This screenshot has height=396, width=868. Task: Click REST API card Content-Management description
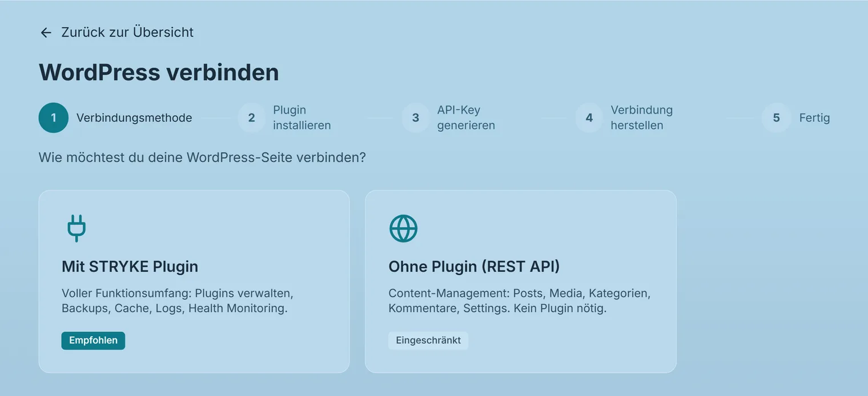click(x=520, y=301)
